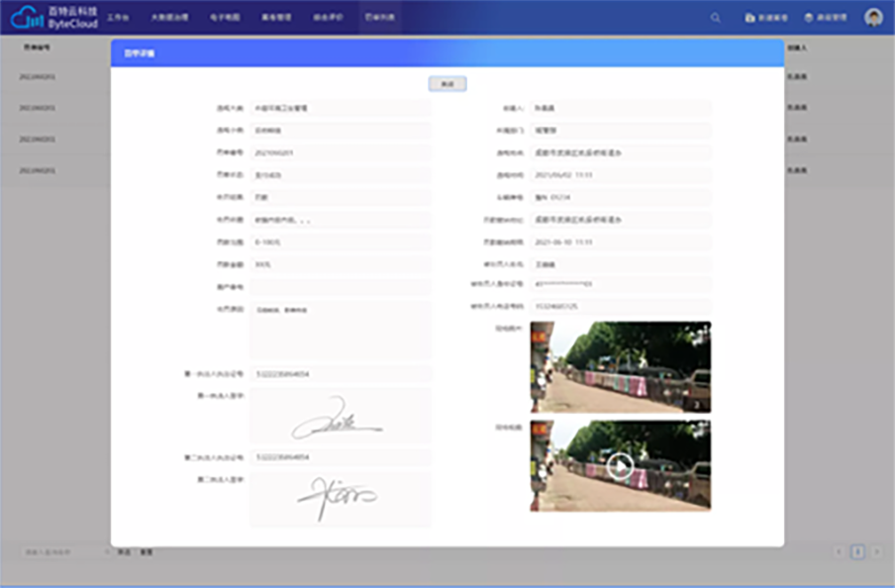
Task: Select the highlighted last tab in top navigation
Action: pyautogui.click(x=379, y=18)
